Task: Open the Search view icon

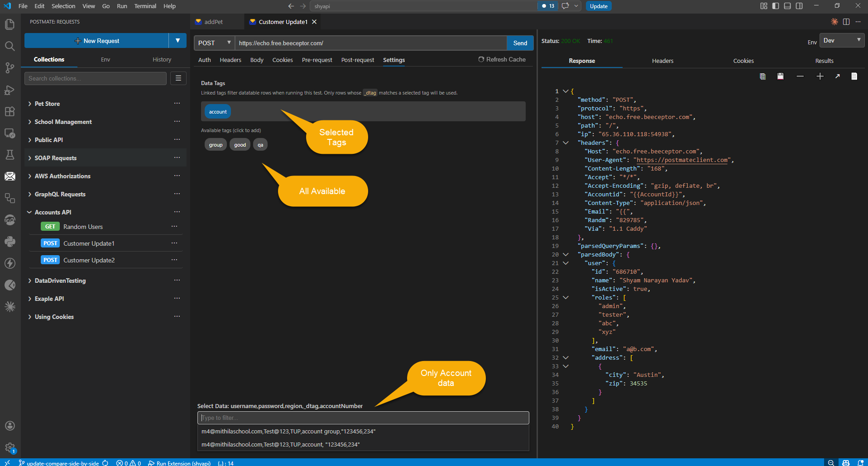Action: 10,46
